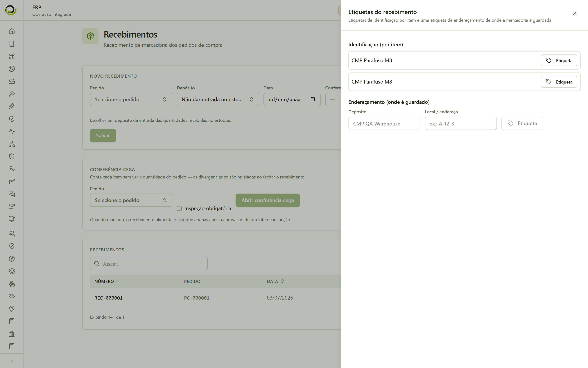Open the activity pulse sidebar icon
588x368 pixels.
[x=12, y=131]
